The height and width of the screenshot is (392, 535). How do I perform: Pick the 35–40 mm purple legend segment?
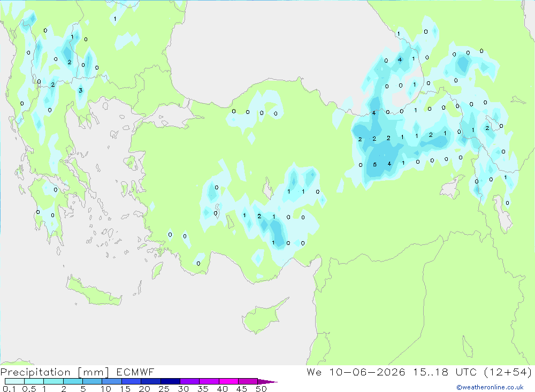click(209, 381)
